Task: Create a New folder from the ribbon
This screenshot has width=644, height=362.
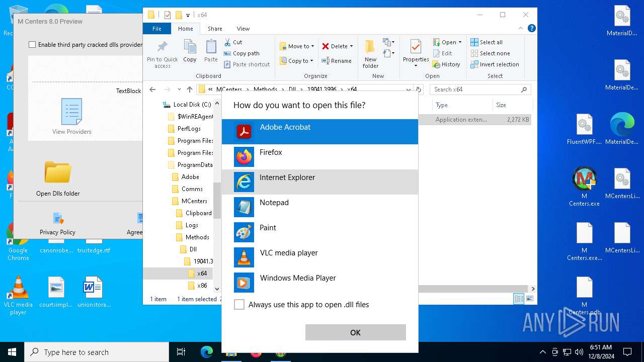Action: [370, 54]
